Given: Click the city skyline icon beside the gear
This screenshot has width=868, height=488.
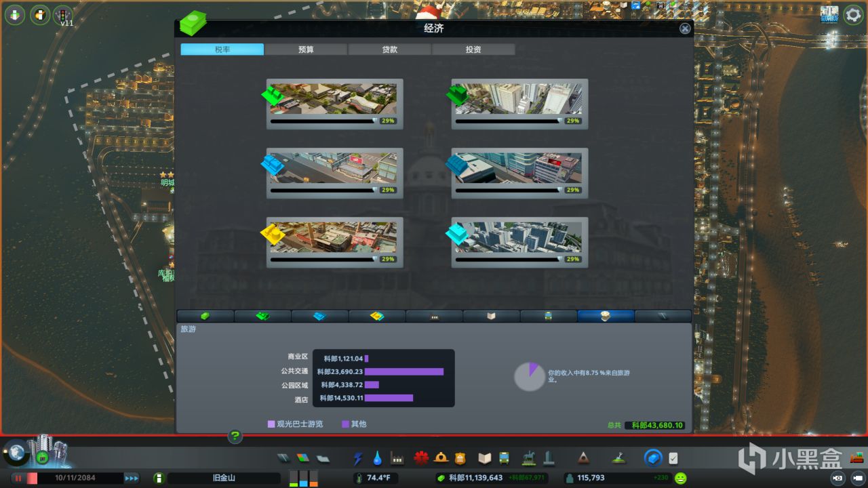Looking at the screenshot, I should [x=829, y=15].
